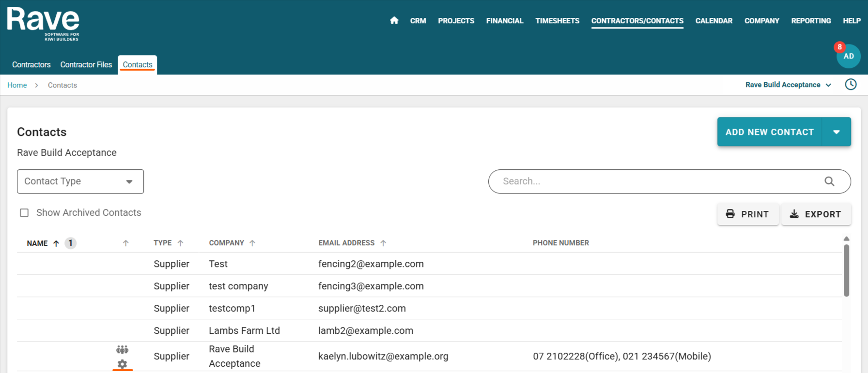
Task: Open the CALENDAR menu
Action: tap(714, 21)
